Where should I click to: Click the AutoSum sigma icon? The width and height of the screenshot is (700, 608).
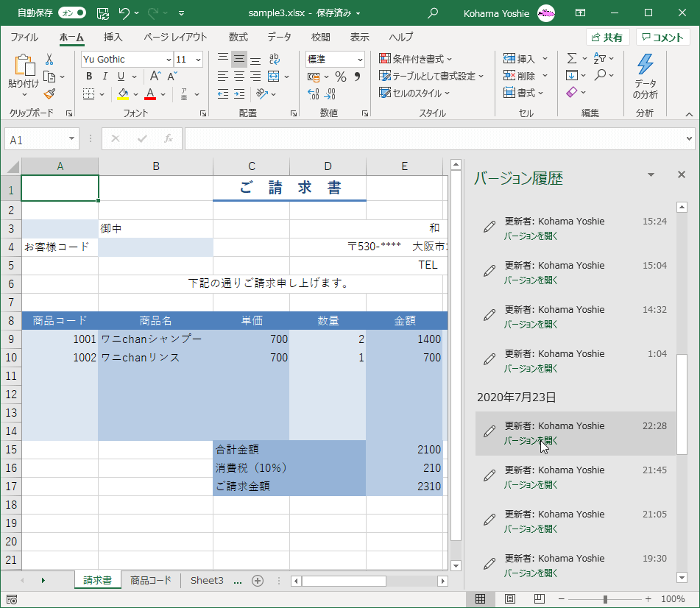coord(571,59)
